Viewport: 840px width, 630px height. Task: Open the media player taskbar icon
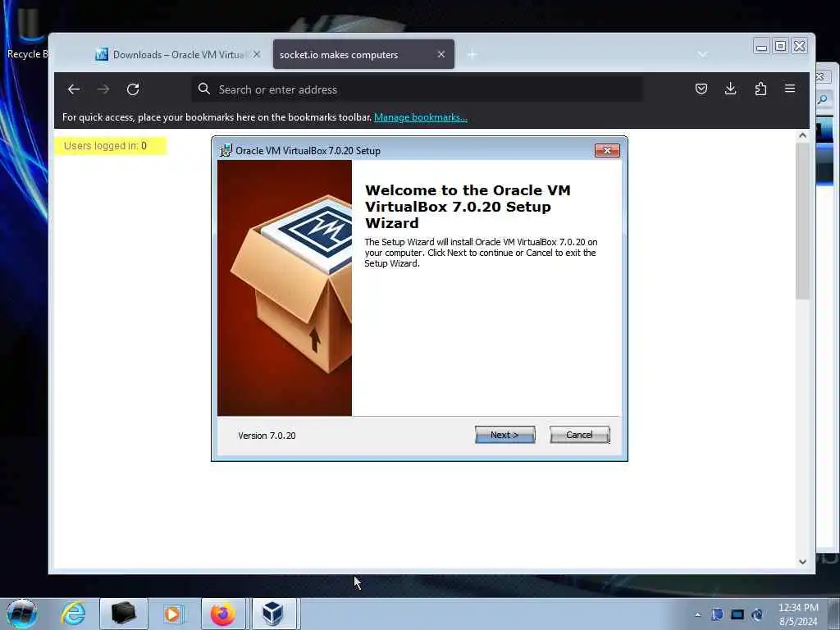point(172,614)
